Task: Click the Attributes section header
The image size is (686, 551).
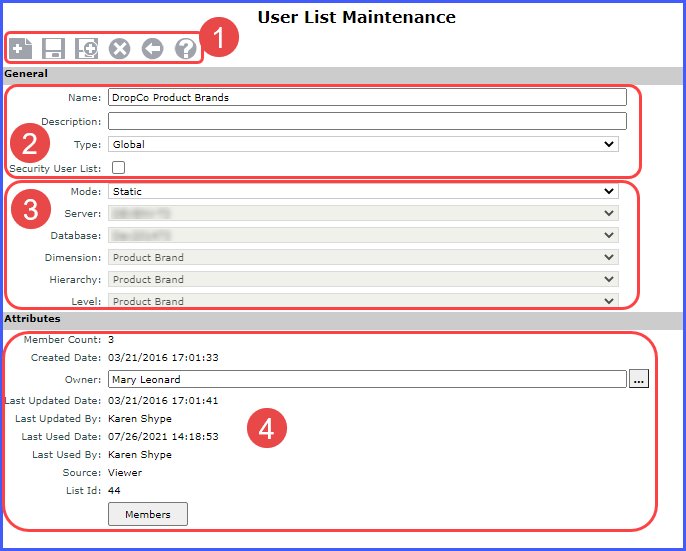Action: [33, 319]
